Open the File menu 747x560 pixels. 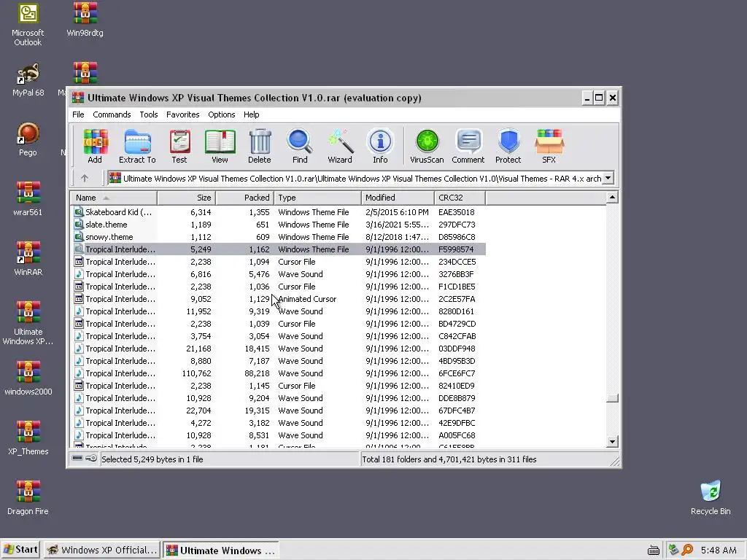[x=78, y=114]
